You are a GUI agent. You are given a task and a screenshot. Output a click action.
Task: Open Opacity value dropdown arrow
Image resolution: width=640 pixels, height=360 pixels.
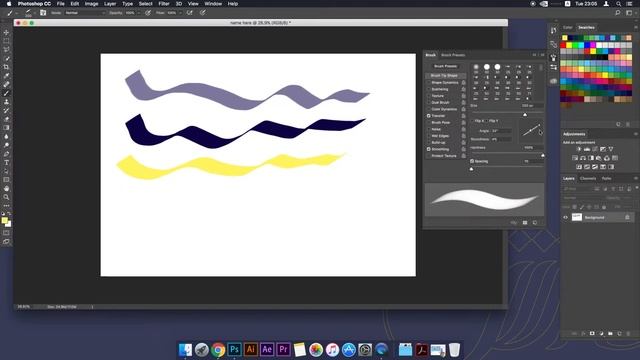point(138,13)
